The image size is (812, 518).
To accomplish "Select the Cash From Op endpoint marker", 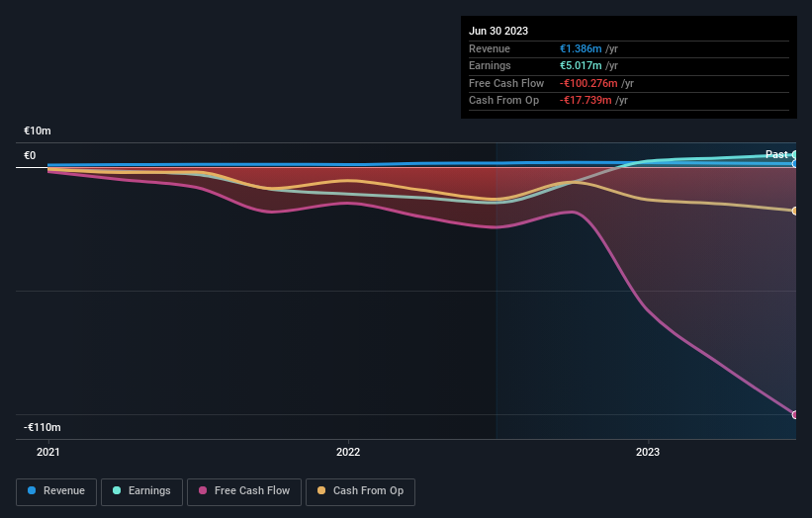I will pos(795,211).
